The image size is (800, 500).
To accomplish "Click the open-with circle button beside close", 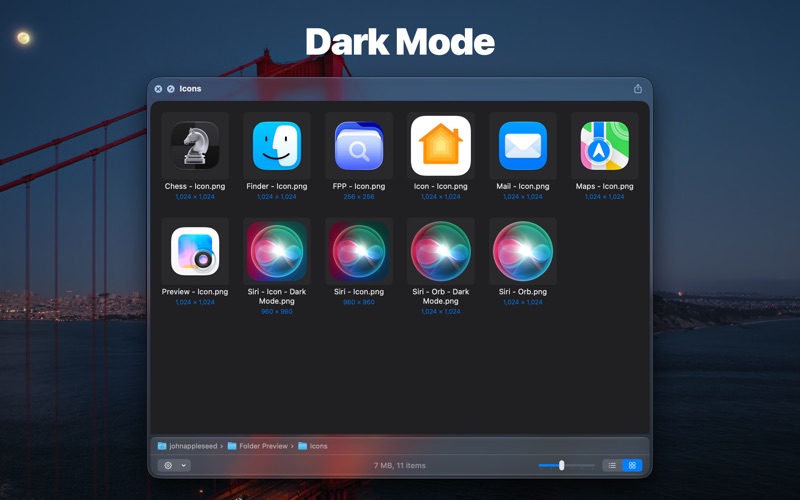I will click(170, 89).
